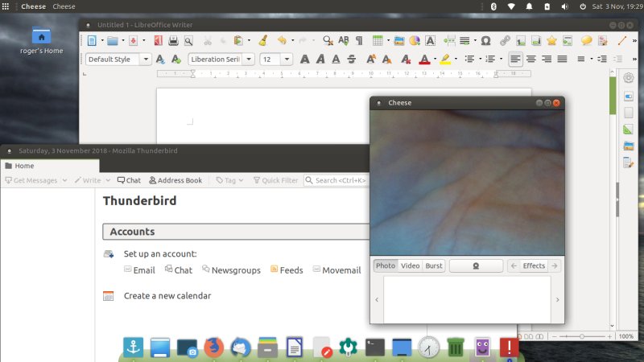Click the Clone Formatting paintbrush icon
Image resolution: width=644 pixels, height=362 pixels.
click(262, 40)
